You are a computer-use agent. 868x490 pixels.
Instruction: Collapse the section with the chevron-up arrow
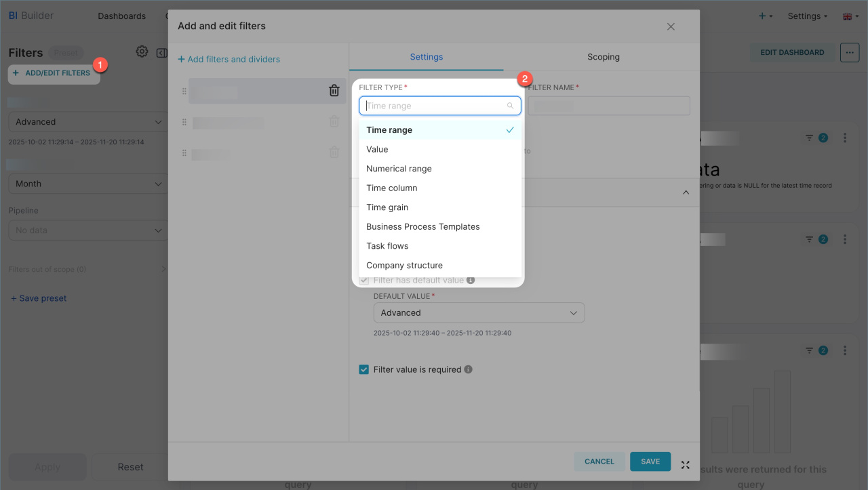(x=686, y=192)
